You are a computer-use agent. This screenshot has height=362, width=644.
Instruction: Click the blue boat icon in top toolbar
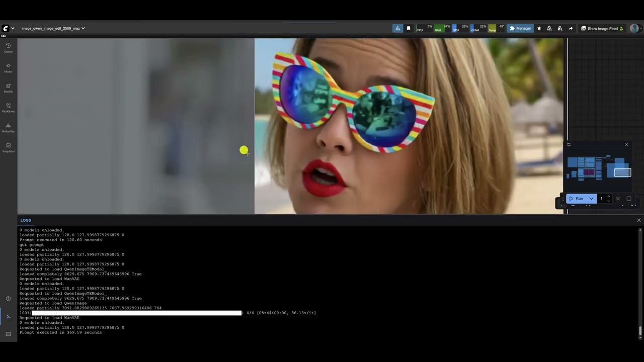tap(397, 28)
